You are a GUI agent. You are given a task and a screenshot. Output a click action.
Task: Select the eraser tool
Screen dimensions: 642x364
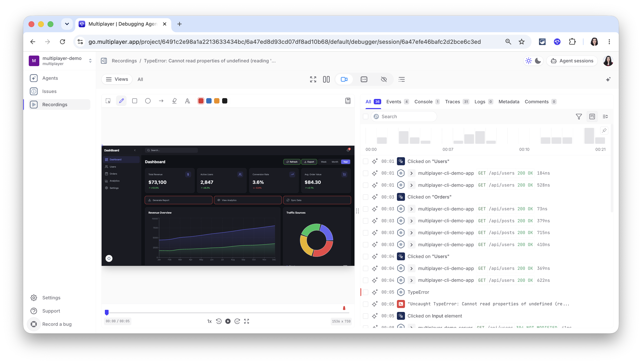[174, 101]
